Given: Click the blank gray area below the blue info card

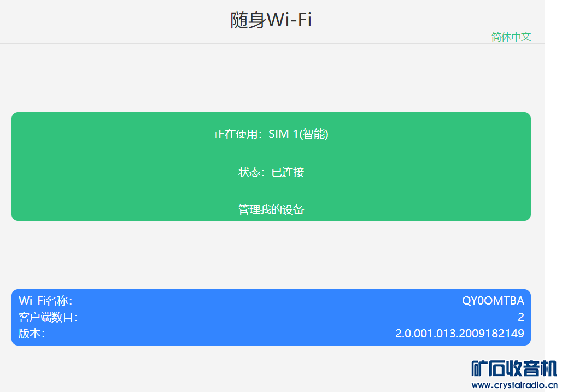Looking at the screenshot, I should coord(219,369).
